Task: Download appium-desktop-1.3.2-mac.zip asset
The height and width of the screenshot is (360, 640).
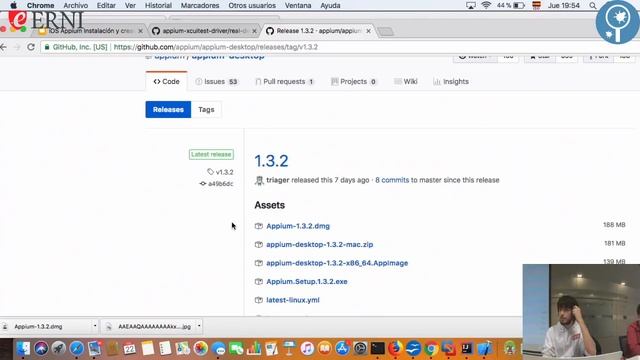Action: 320,244
